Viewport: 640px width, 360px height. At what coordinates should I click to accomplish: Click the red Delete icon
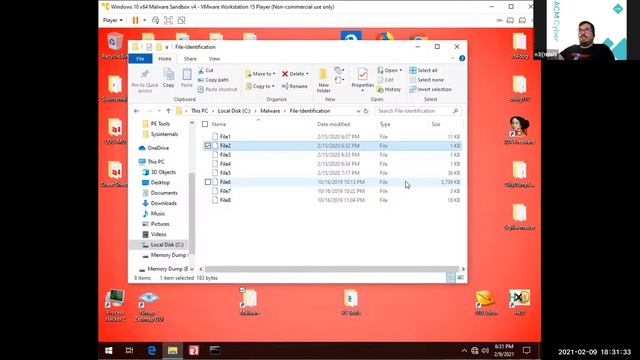285,74
